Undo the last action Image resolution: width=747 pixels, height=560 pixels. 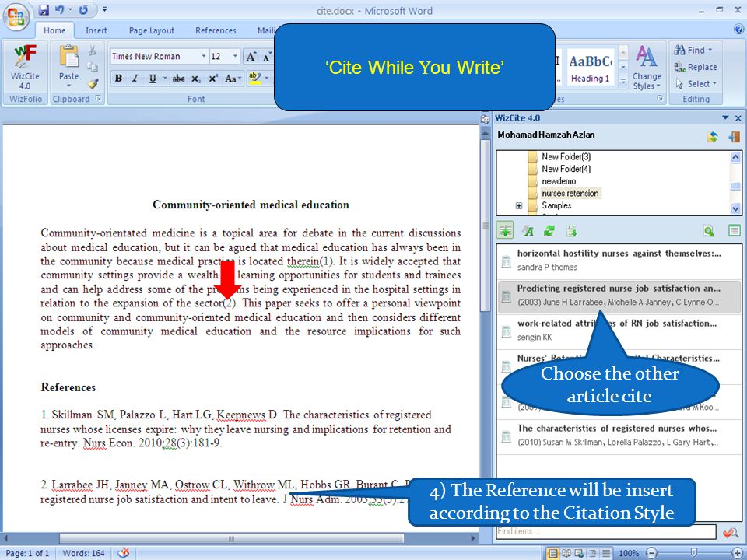click(60, 9)
